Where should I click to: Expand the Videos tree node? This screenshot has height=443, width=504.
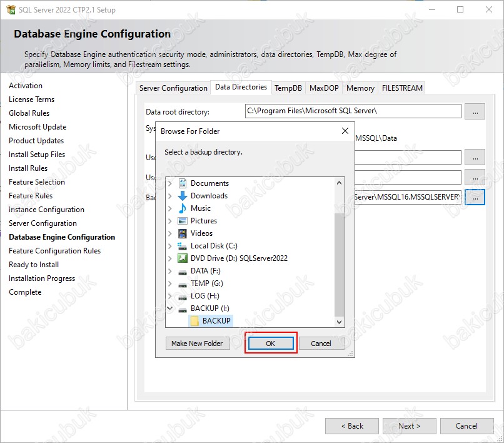pyautogui.click(x=170, y=233)
